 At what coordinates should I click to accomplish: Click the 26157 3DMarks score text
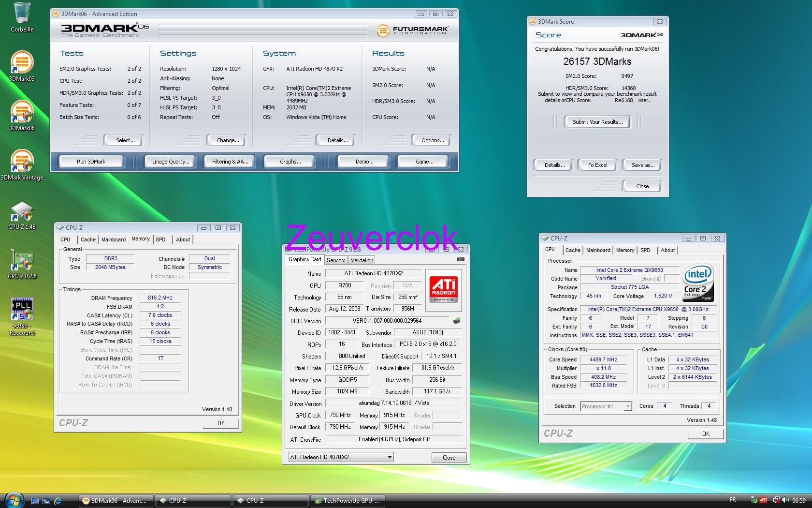tap(597, 61)
